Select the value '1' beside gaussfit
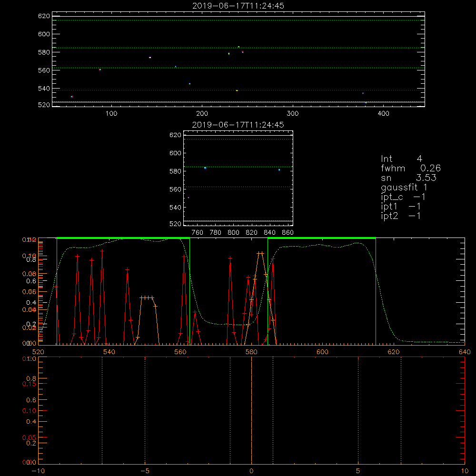This screenshot has height=476, width=476. pyautogui.click(x=425, y=187)
